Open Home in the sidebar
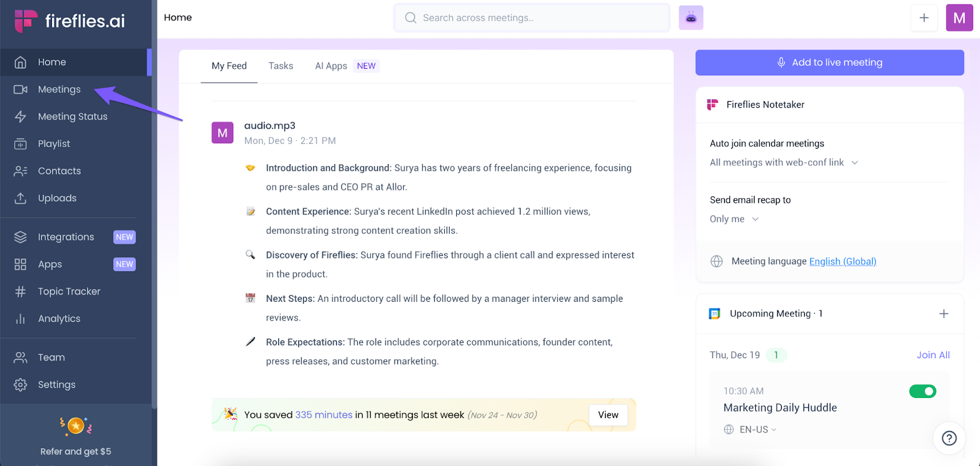 tap(76, 62)
